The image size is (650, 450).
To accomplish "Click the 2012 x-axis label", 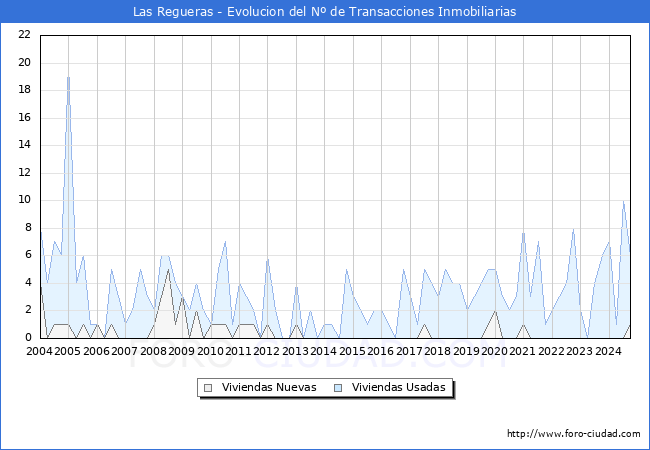I will pyautogui.click(x=267, y=351).
